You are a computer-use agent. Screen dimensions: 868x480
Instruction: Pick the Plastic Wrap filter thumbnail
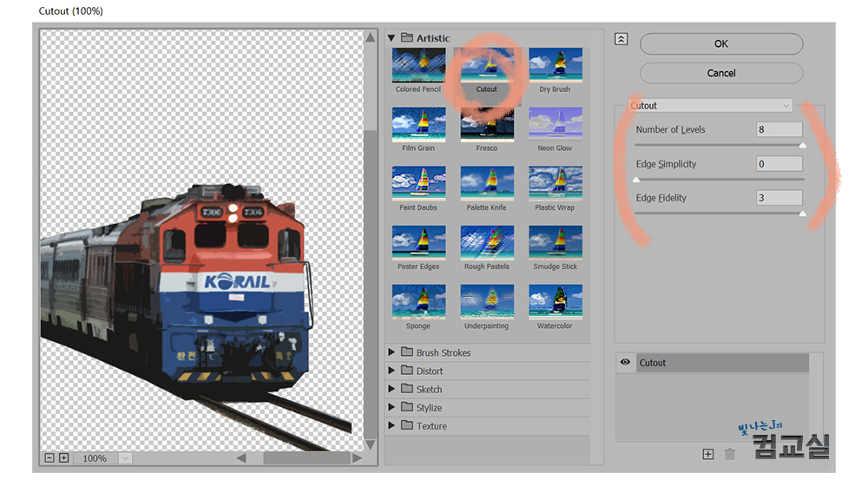click(x=556, y=184)
